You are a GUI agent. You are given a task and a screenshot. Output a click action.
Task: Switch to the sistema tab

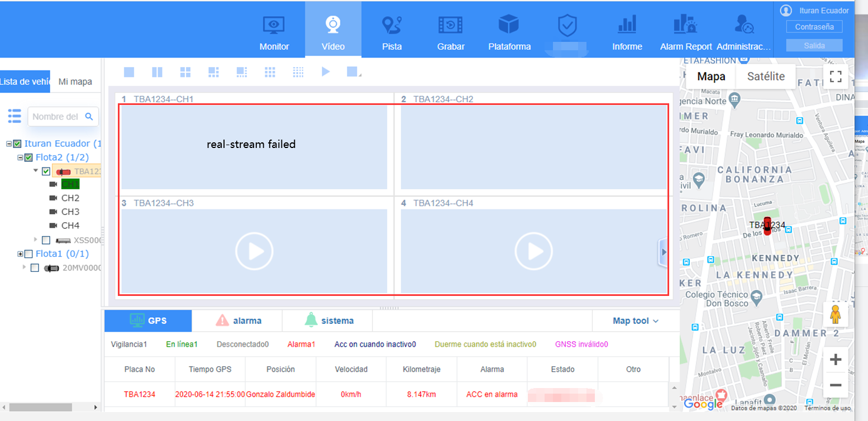(329, 320)
